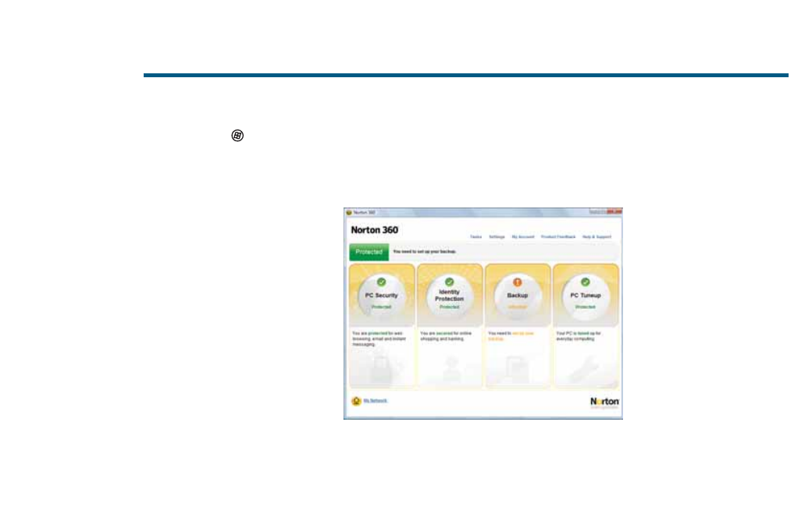Click the green checkmark on Identity Protection
The height and width of the screenshot is (525, 812).
click(450, 282)
